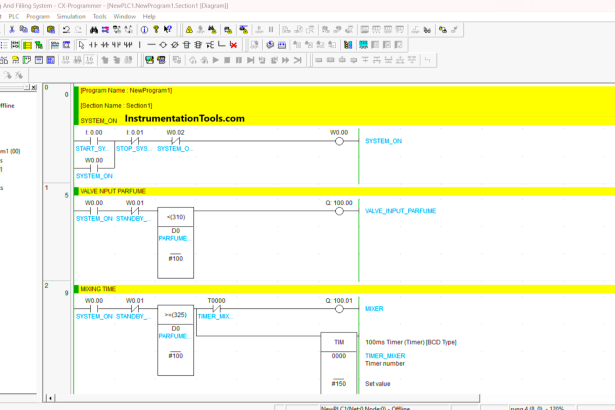The image size is (615, 410).
Task: Click the Q:100.00 VALVE_INPUT_PARFUME coil
Action: (339, 211)
